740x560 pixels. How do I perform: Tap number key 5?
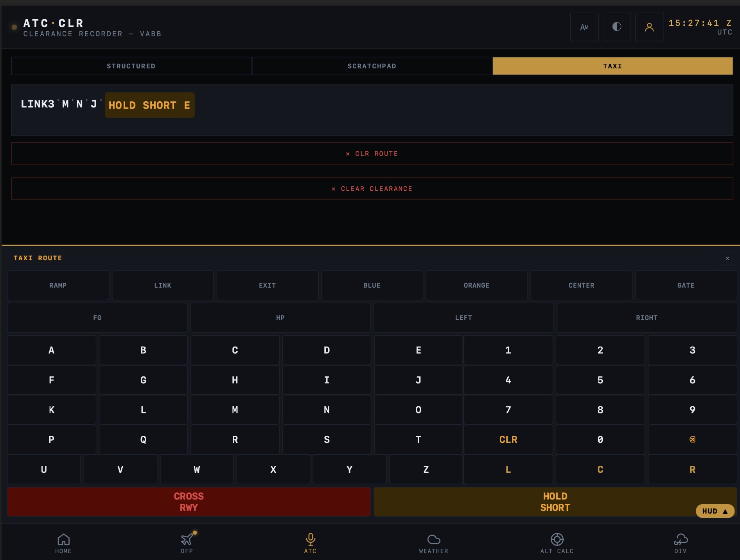pos(600,380)
